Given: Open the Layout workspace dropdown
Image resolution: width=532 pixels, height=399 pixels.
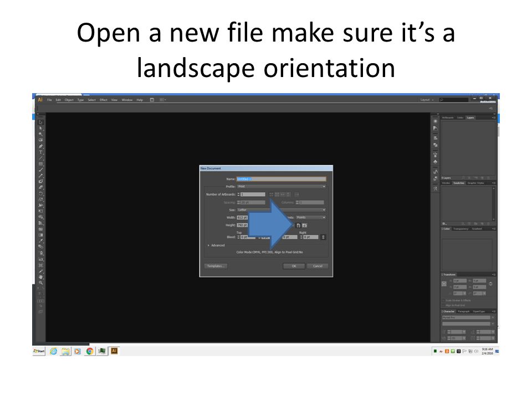Looking at the screenshot, I should [427, 100].
